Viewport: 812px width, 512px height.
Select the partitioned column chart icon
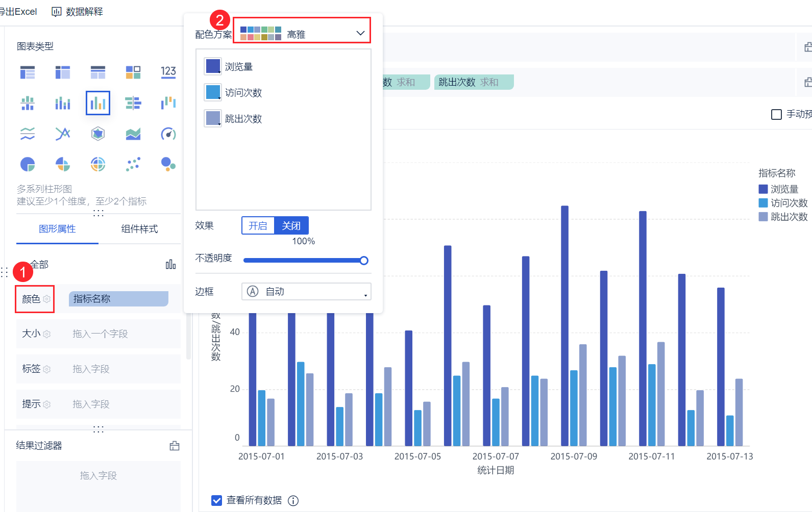[28, 104]
